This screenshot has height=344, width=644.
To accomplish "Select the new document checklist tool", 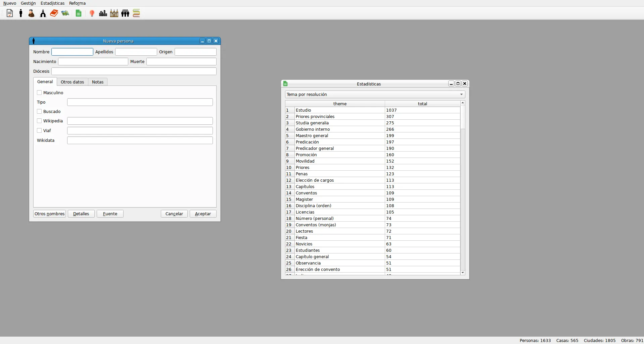I will [x=9, y=13].
